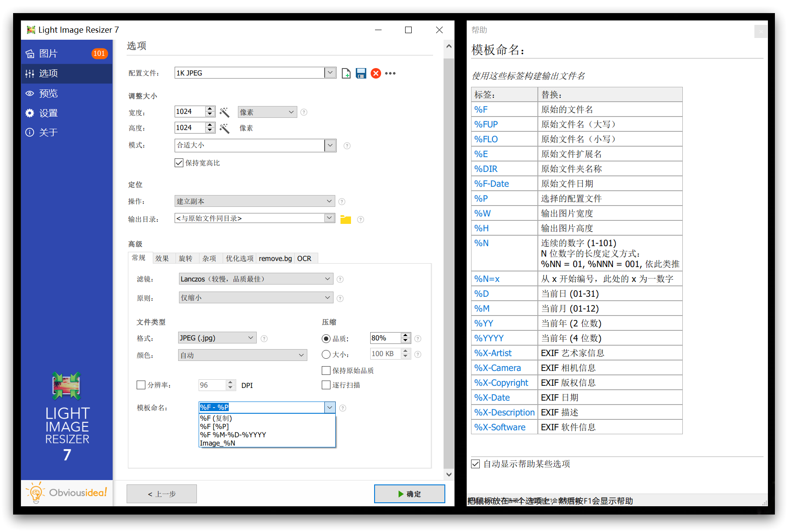Click the 上一步 back button

click(x=162, y=494)
